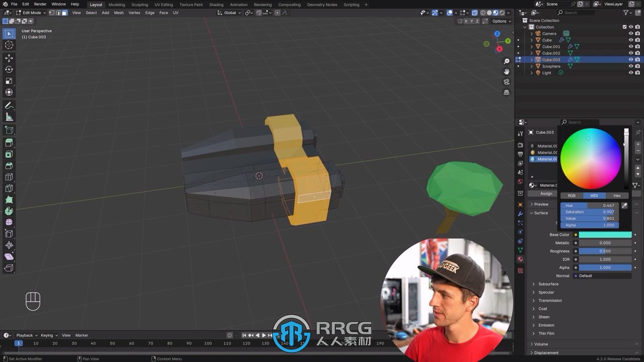
Task: Click the Base Color swatch
Action: click(605, 235)
